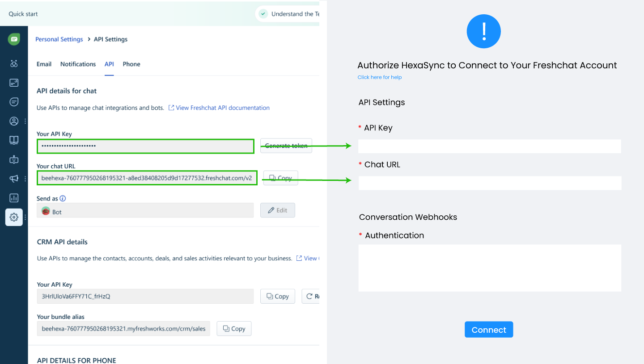Image resolution: width=644 pixels, height=364 pixels.
Task: Click the Bot avatar icon
Action: tap(46, 211)
